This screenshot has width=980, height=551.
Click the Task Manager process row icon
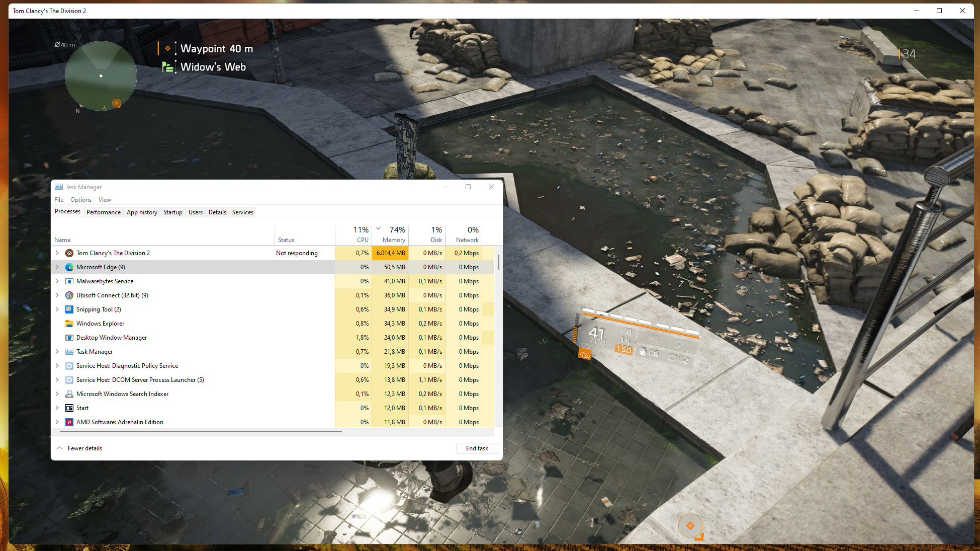[x=69, y=352]
